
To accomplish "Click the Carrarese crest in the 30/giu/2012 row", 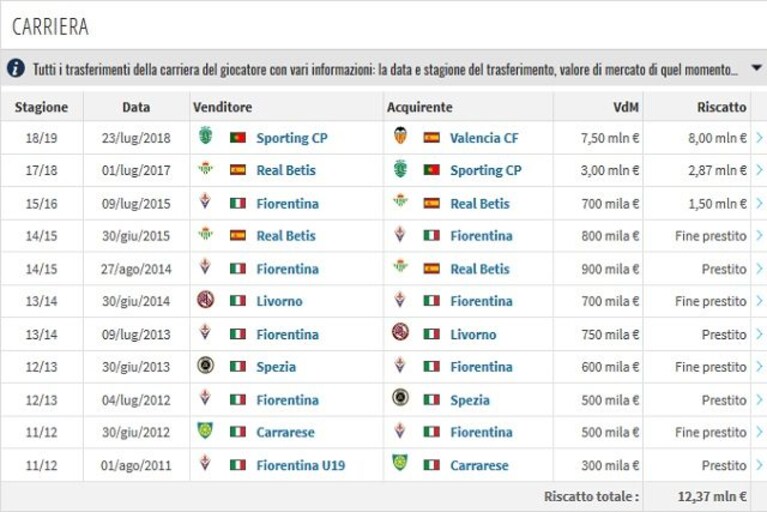I will pyautogui.click(x=205, y=430).
